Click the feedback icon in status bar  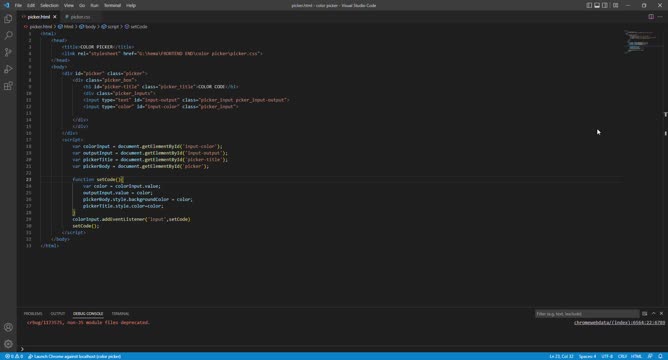pyautogui.click(x=650, y=356)
